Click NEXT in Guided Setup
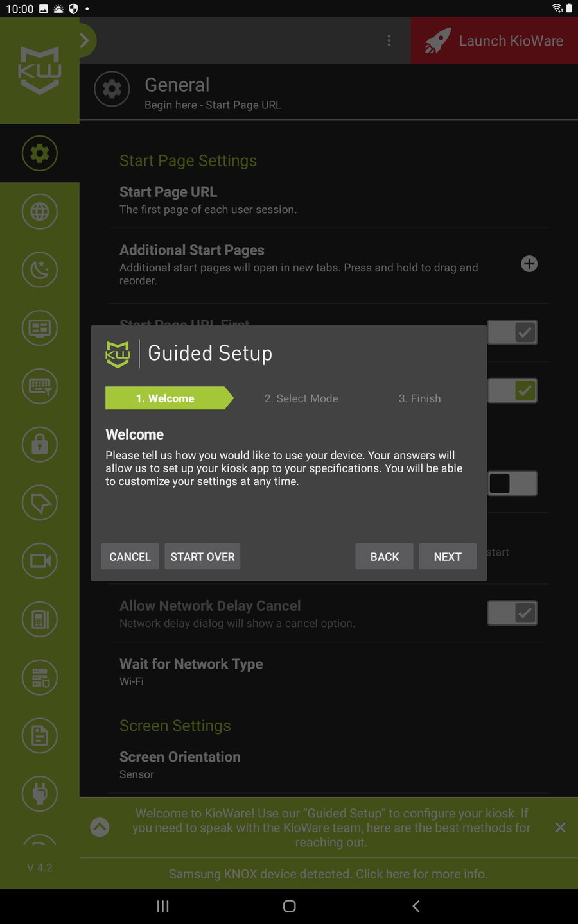 point(448,556)
